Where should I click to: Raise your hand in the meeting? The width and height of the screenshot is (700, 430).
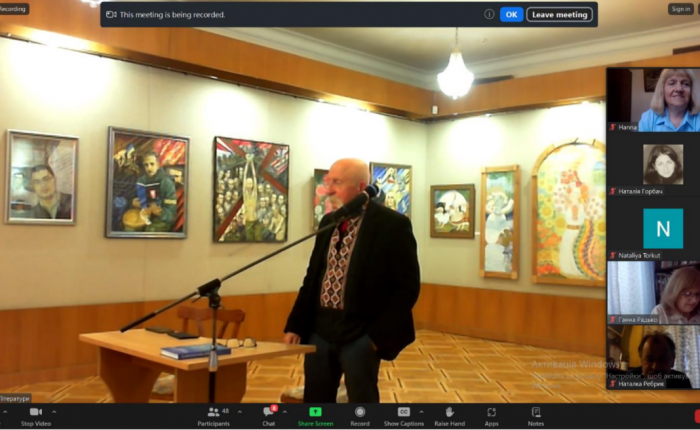449,412
